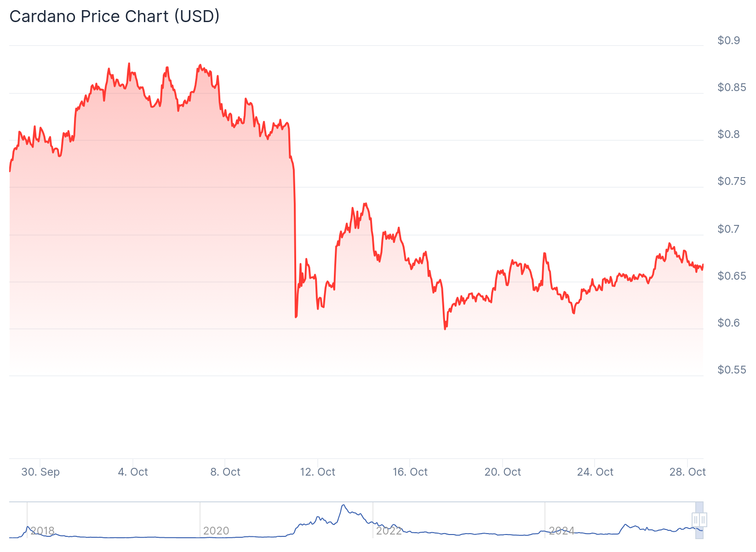Click the 24. Oct date label
This screenshot has width=756, height=552.
[x=595, y=472]
